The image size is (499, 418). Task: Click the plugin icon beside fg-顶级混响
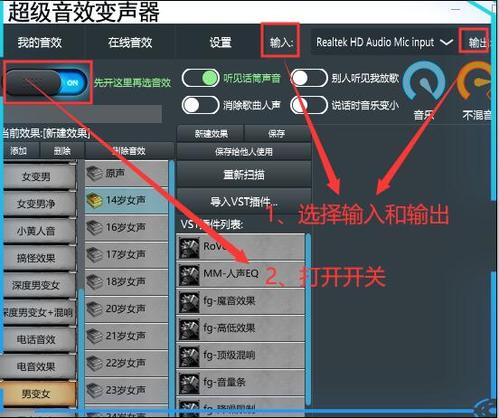(x=189, y=356)
